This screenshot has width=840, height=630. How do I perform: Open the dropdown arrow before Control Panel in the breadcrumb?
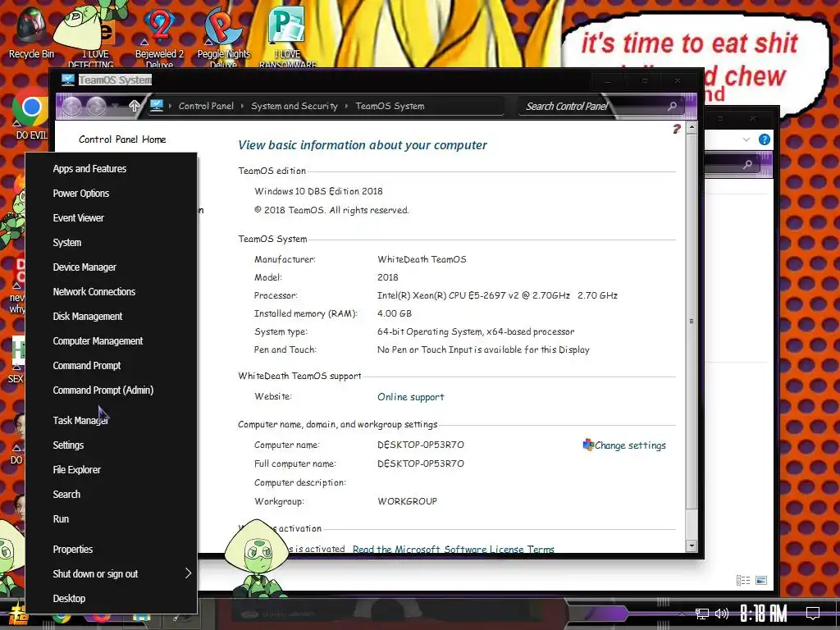(x=171, y=106)
